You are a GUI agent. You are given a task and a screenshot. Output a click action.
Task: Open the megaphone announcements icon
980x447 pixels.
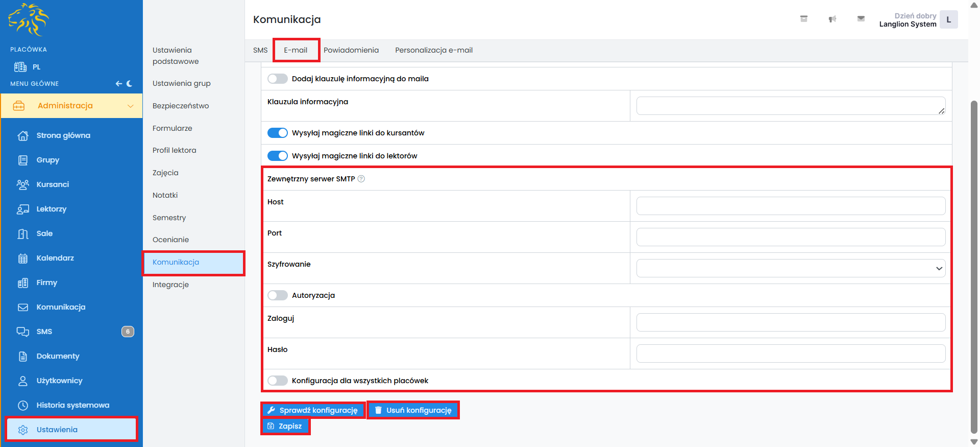click(832, 19)
